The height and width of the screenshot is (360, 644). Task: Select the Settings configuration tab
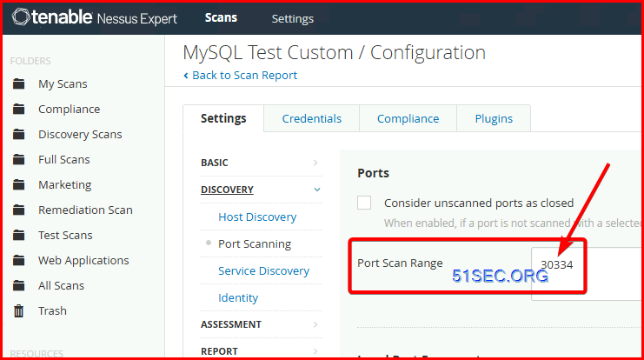point(223,118)
